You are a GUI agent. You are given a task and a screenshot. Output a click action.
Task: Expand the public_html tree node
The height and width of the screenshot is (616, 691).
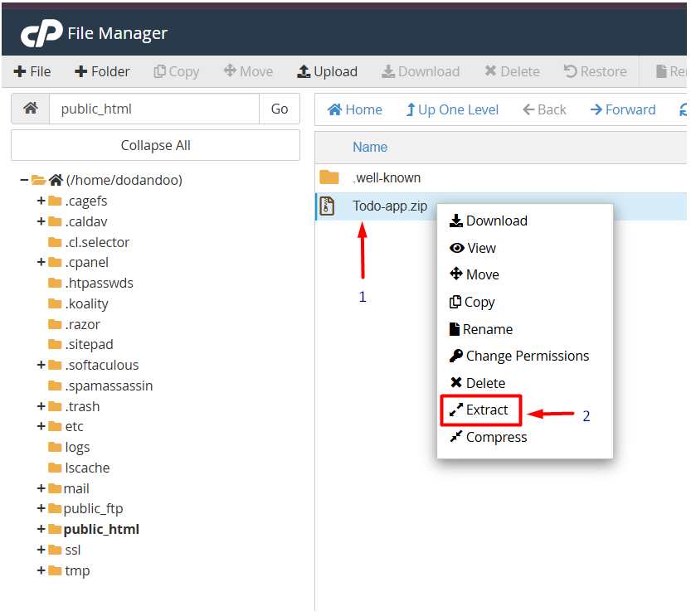41,529
